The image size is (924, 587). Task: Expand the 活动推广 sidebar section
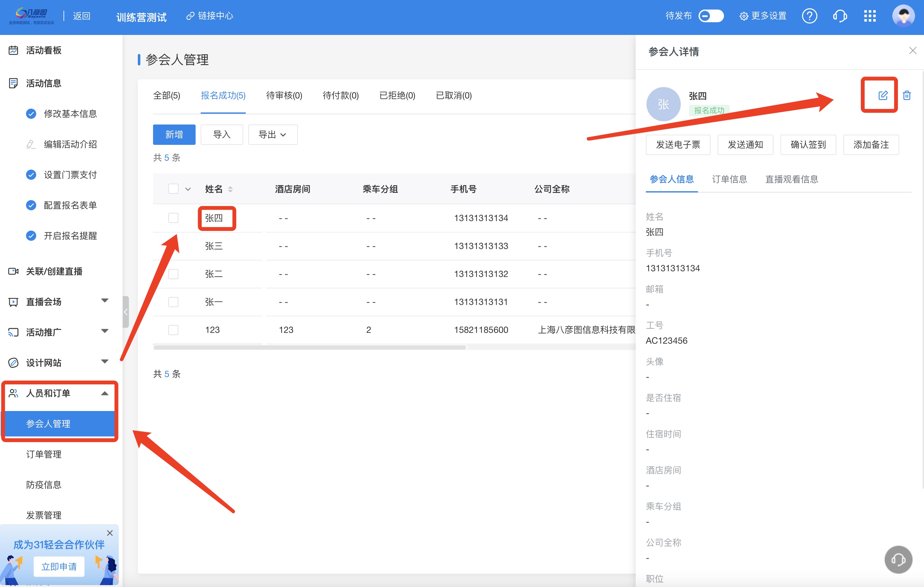pos(105,331)
